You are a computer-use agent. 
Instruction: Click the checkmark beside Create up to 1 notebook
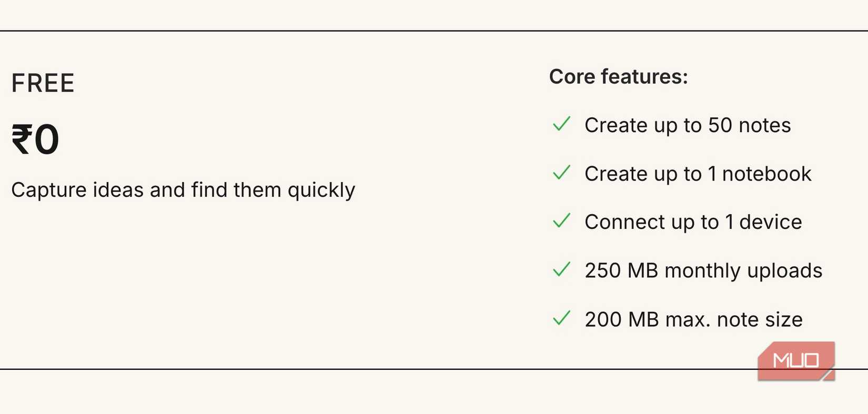561,173
